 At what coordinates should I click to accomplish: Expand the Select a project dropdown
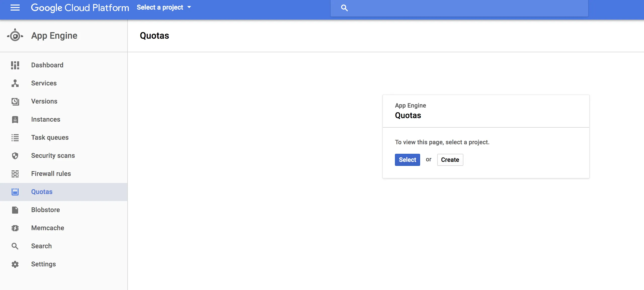click(x=160, y=8)
